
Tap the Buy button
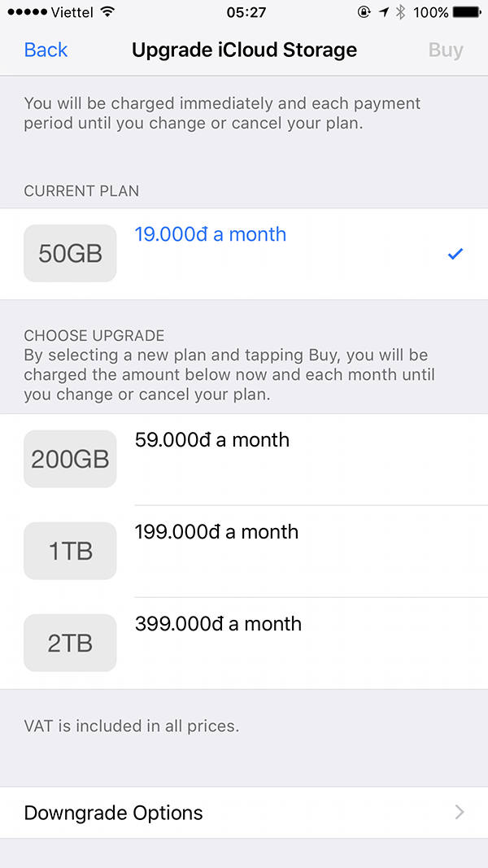446,50
